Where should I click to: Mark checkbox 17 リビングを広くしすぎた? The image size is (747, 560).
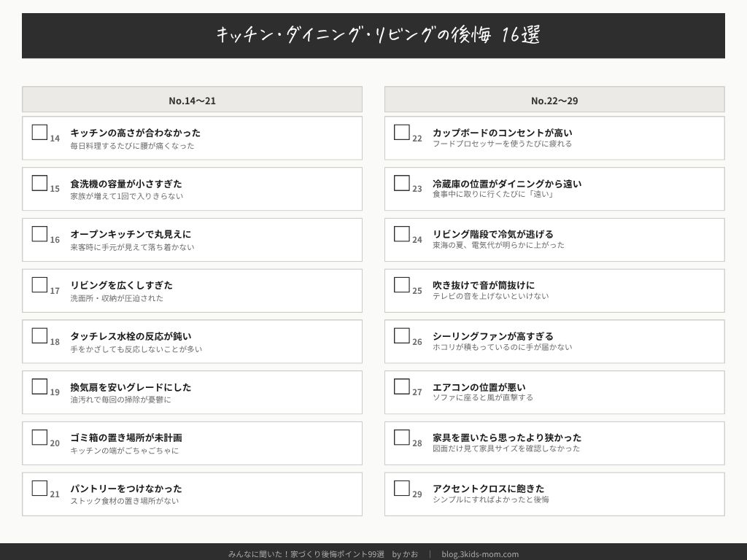tap(39, 285)
